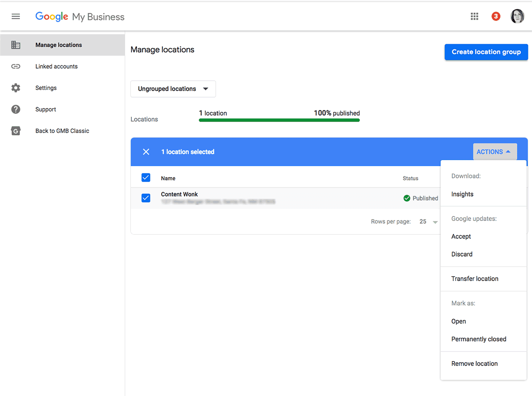Click the Status column header
Viewport: 532px width, 396px height.
pos(410,178)
